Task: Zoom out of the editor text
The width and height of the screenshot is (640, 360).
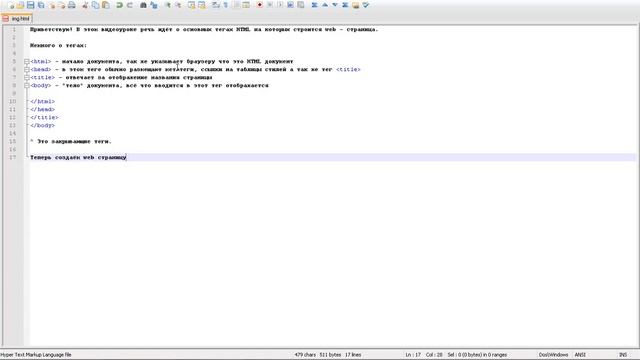Action: click(x=178, y=5)
